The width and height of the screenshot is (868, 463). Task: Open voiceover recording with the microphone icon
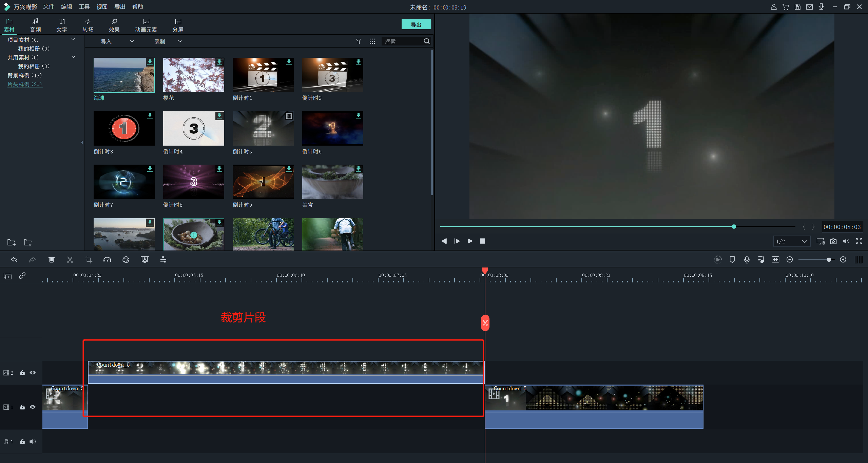coord(747,260)
